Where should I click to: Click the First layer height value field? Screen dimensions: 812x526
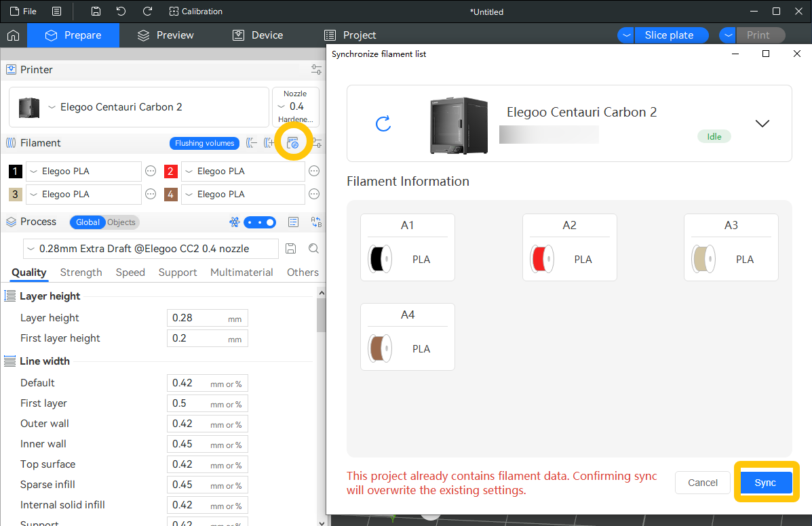[x=207, y=339]
